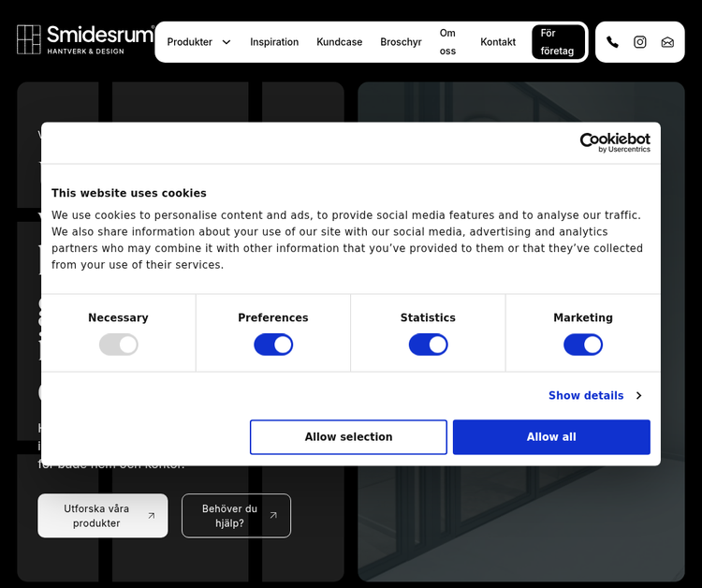Viewport: 702px width, 588px height.
Task: Toggle the Necessary cookies switch
Action: pos(119,345)
